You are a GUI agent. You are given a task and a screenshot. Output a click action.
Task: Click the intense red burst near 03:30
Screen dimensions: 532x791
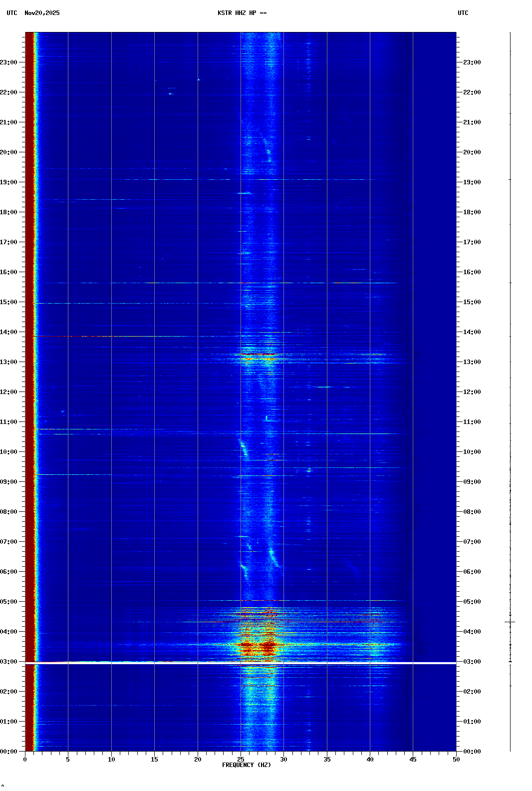268,646
